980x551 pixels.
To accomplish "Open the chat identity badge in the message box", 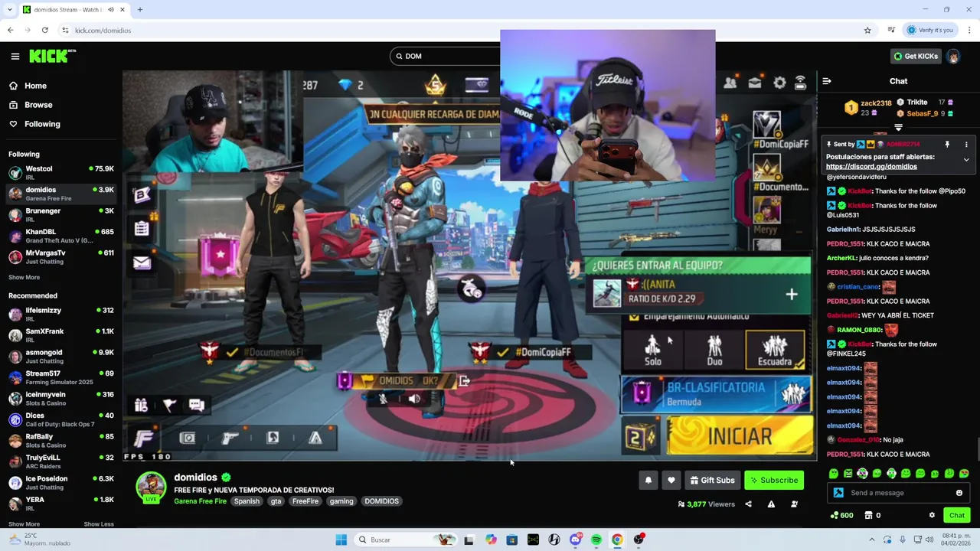I will pos(838,493).
